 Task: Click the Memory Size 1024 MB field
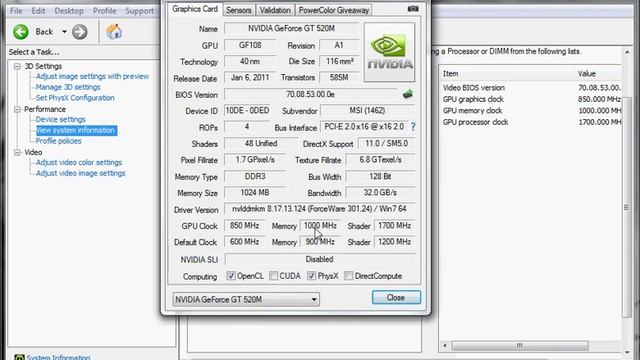[x=255, y=193]
